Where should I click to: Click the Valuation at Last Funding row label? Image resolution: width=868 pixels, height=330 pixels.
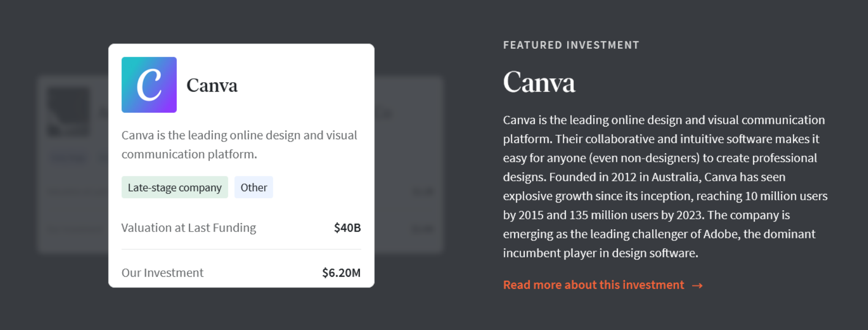point(189,227)
